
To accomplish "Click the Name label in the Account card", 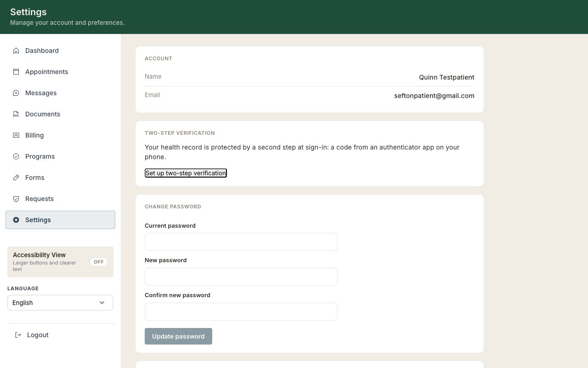I will (153, 76).
